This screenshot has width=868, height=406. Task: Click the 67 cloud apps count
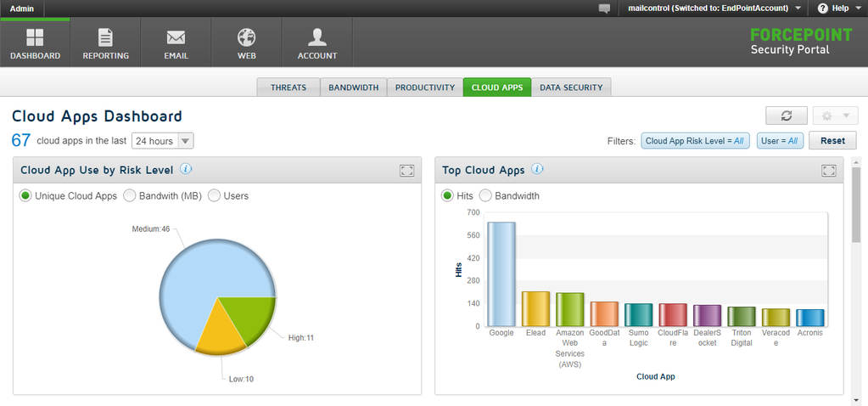(21, 140)
